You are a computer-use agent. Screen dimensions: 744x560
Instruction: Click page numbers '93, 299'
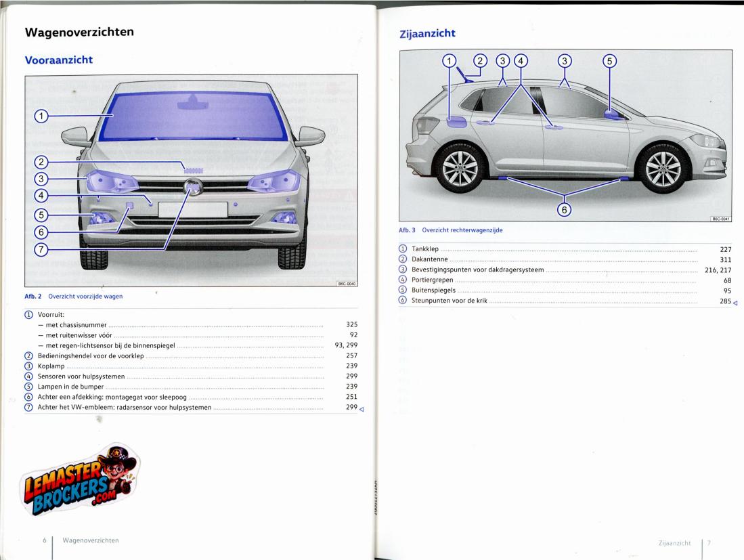[x=346, y=345]
